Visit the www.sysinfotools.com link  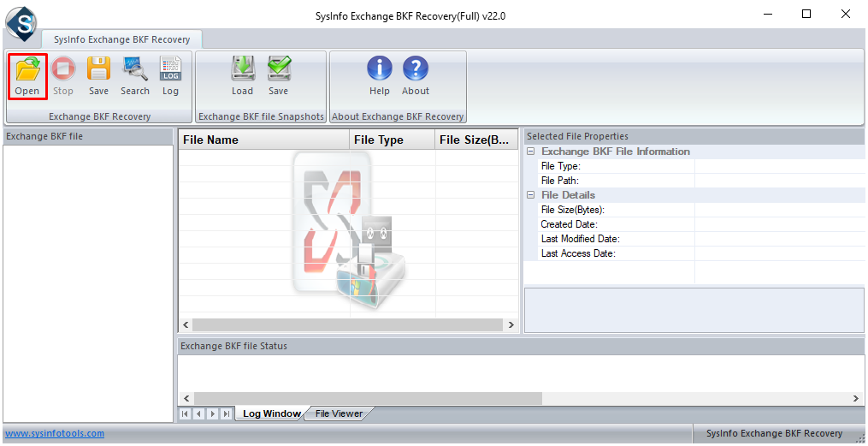55,433
